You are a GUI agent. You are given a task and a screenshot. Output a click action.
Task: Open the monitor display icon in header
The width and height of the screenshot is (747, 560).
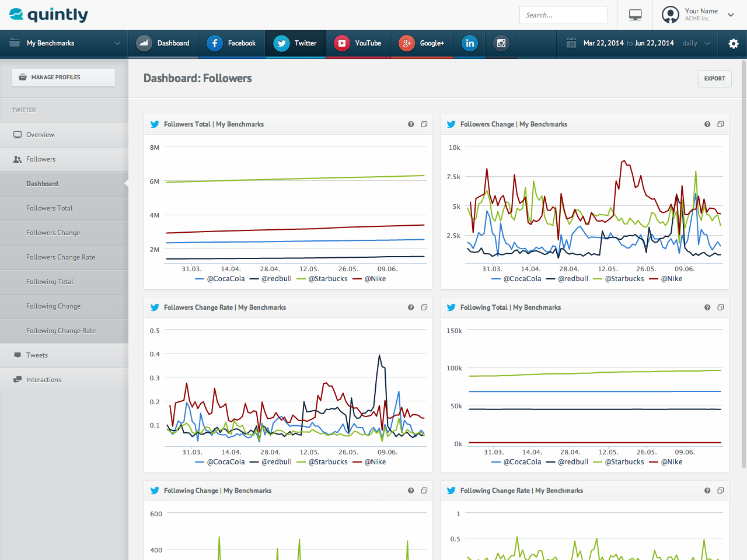coord(636,15)
